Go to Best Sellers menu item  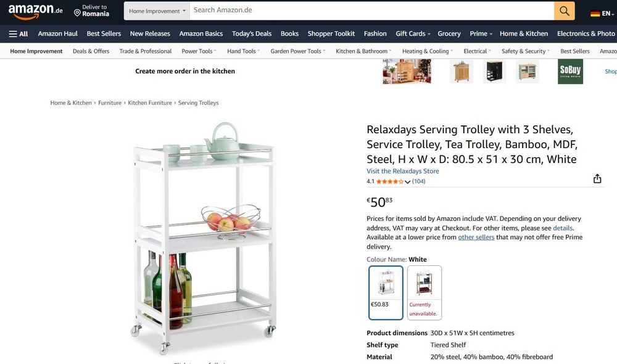pos(104,34)
